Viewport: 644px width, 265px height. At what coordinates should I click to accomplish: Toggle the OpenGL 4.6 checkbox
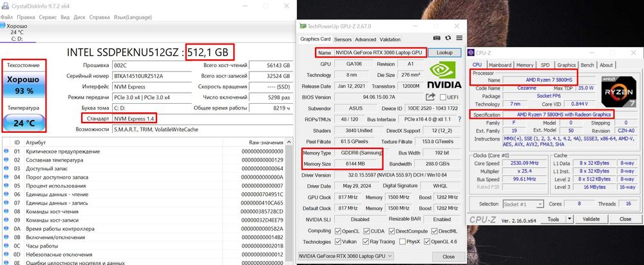click(427, 242)
